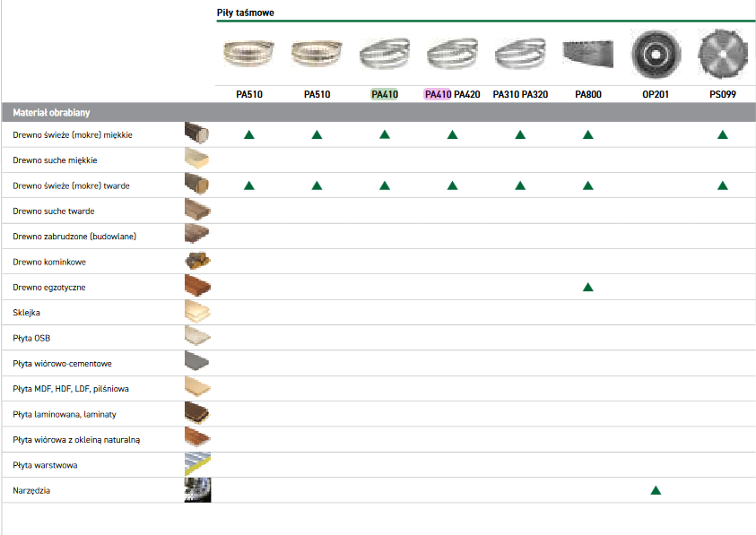Viewport: 756px width, 535px height.
Task: Select the band saw image above PA310 PA320
Action: point(520,54)
